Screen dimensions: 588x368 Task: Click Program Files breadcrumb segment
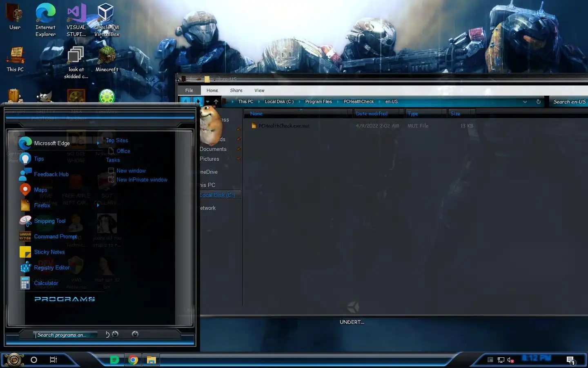point(318,101)
